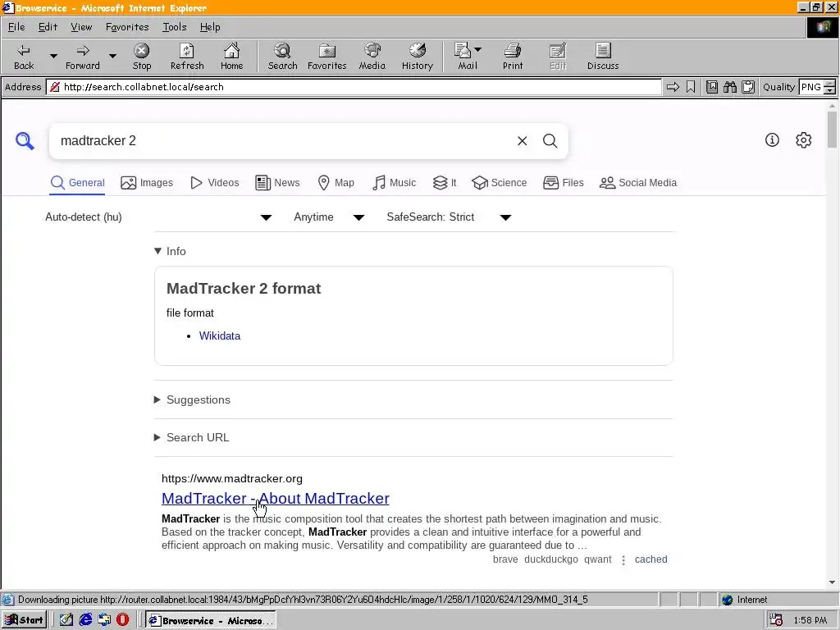The image size is (840, 630).
Task: Switch to the Images tab
Action: [x=147, y=183]
